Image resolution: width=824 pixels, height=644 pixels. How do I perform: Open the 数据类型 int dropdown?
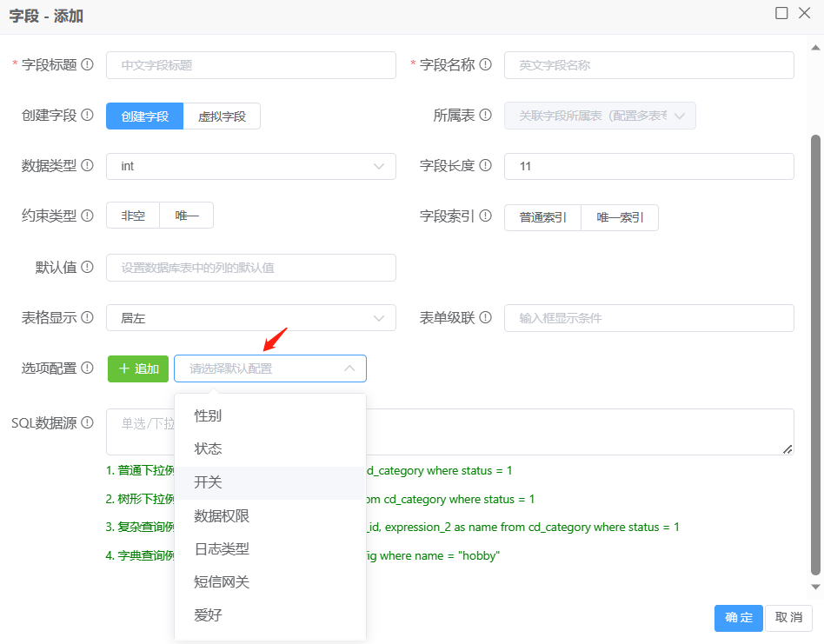click(x=250, y=166)
